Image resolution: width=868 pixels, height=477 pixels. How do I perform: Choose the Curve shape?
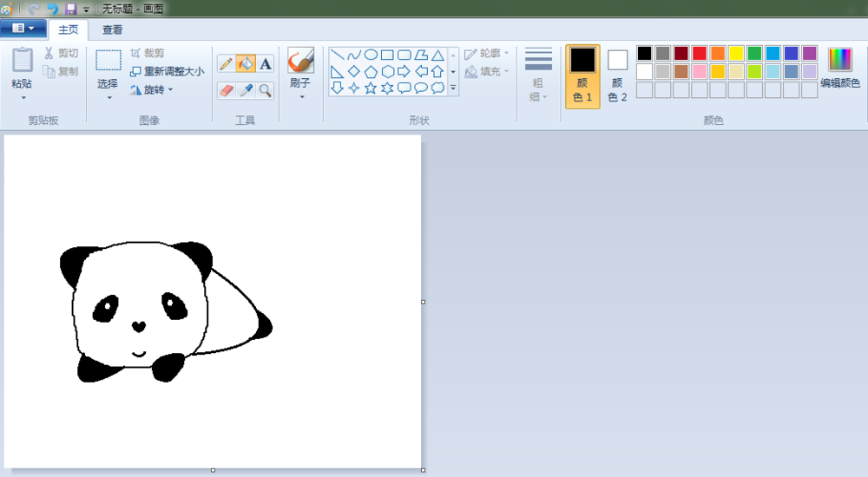[354, 55]
